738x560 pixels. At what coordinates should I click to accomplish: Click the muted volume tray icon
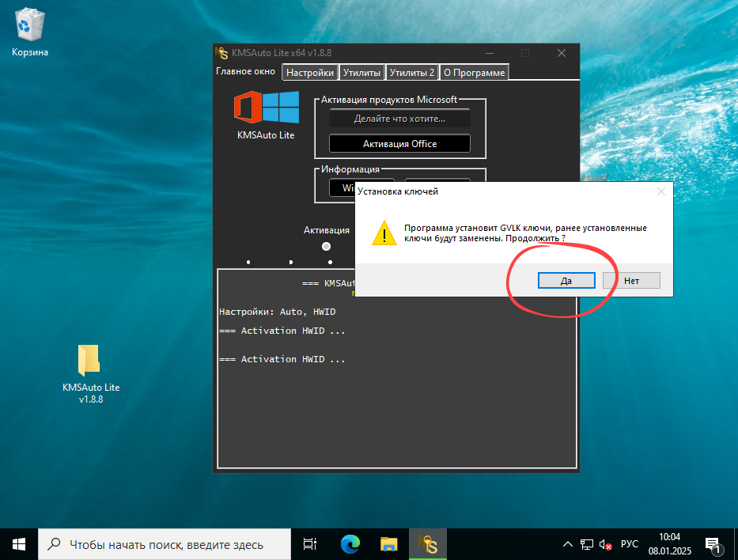tap(606, 544)
